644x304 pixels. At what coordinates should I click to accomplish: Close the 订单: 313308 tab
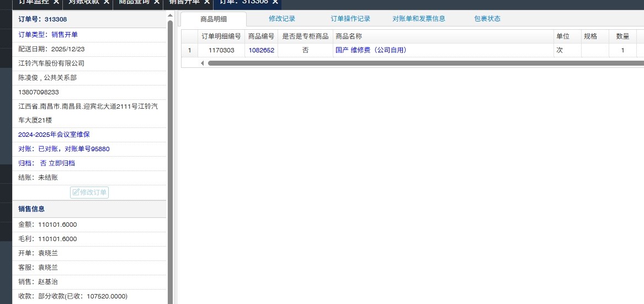275,2
